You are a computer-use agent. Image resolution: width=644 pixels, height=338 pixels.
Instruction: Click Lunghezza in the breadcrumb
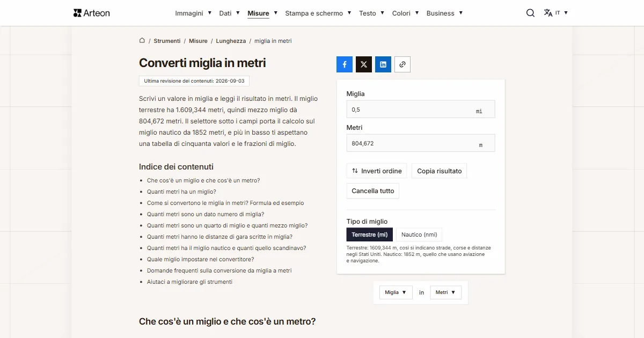coord(231,41)
